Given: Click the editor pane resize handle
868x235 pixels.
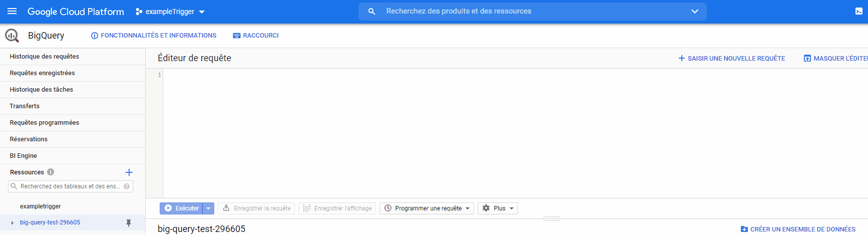Looking at the screenshot, I should point(551,218).
